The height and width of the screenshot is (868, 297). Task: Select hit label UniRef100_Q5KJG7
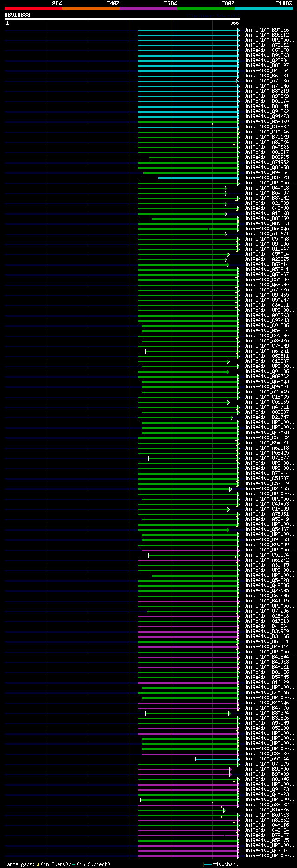(x=266, y=529)
